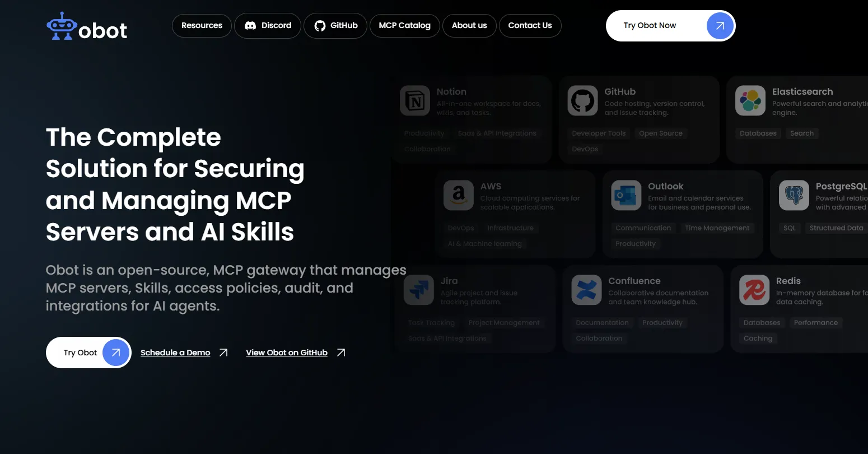Screen dimensions: 868x454
Task: Select the Performance tag
Action: click(816, 323)
